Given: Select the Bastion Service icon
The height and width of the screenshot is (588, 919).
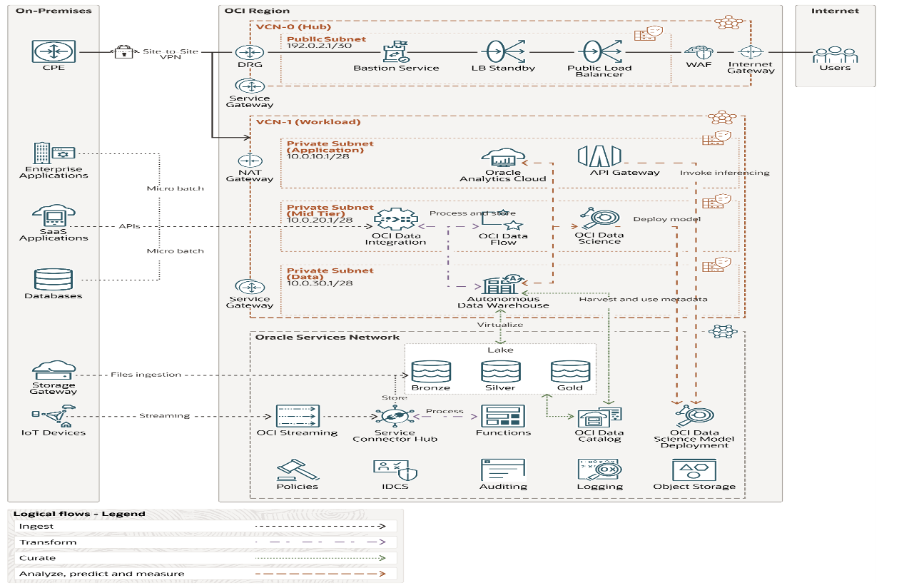Looking at the screenshot, I should [x=395, y=52].
